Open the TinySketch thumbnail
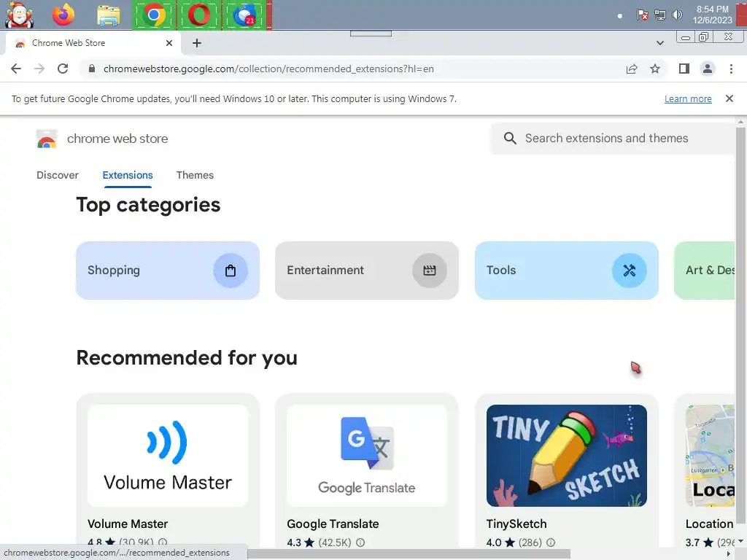This screenshot has width=747, height=560. click(x=566, y=456)
